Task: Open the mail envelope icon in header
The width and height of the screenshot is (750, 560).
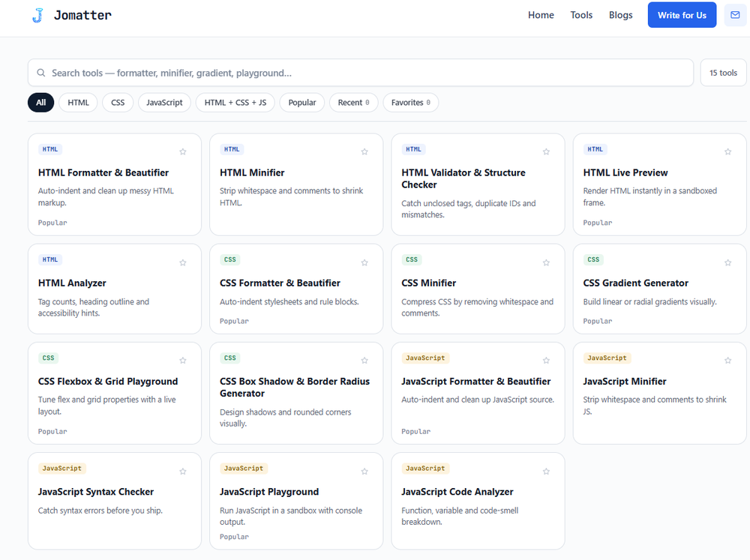Action: click(x=735, y=15)
